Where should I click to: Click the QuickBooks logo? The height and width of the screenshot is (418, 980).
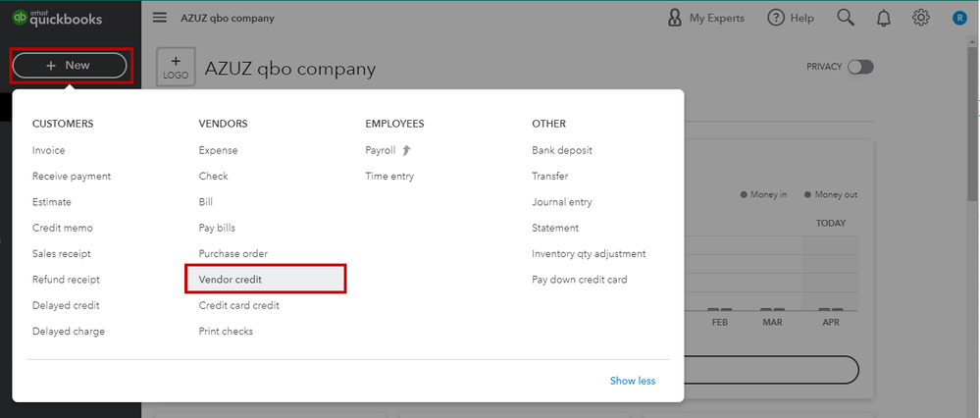tap(57, 18)
